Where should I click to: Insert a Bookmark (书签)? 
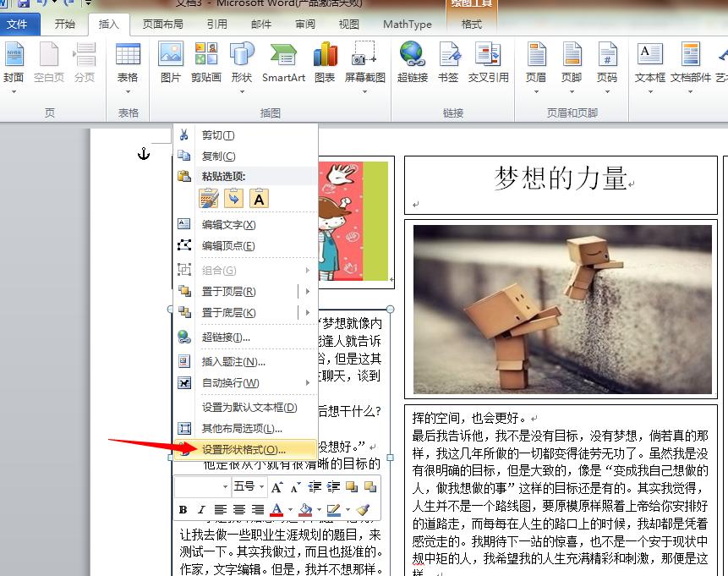tap(449, 63)
